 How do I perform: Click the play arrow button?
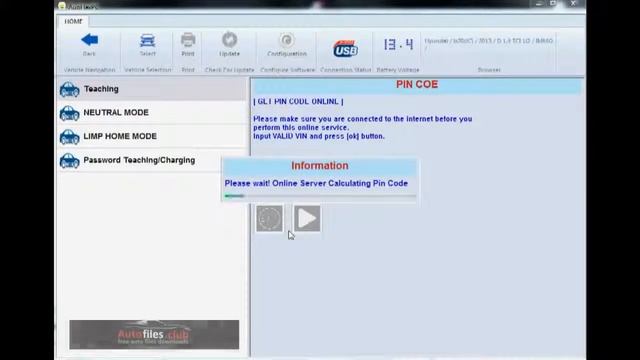[307, 218]
